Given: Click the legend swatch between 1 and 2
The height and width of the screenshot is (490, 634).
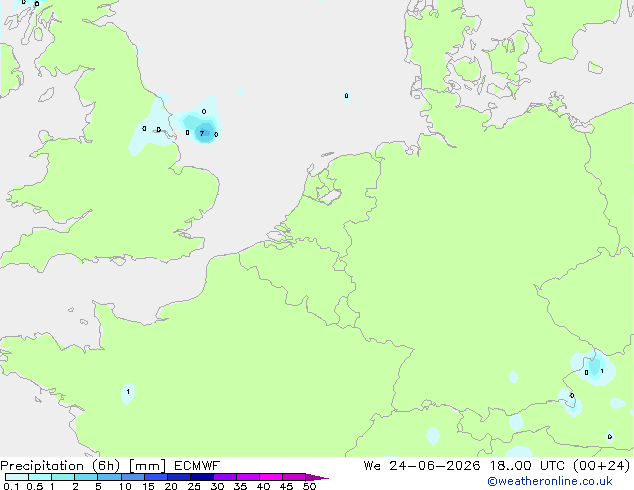Looking at the screenshot, I should click(x=63, y=477).
